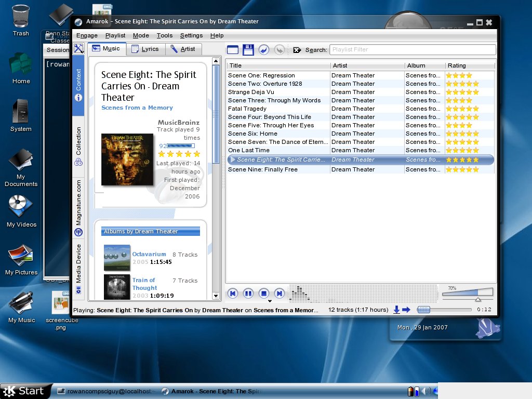The image size is (532, 399).
Task: Click the context pane scroll-up arrow
Action: [x=216, y=61]
